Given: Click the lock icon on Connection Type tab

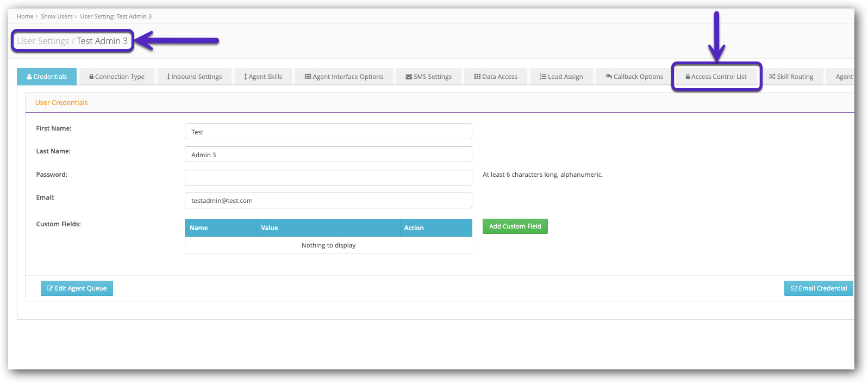Looking at the screenshot, I should (91, 77).
